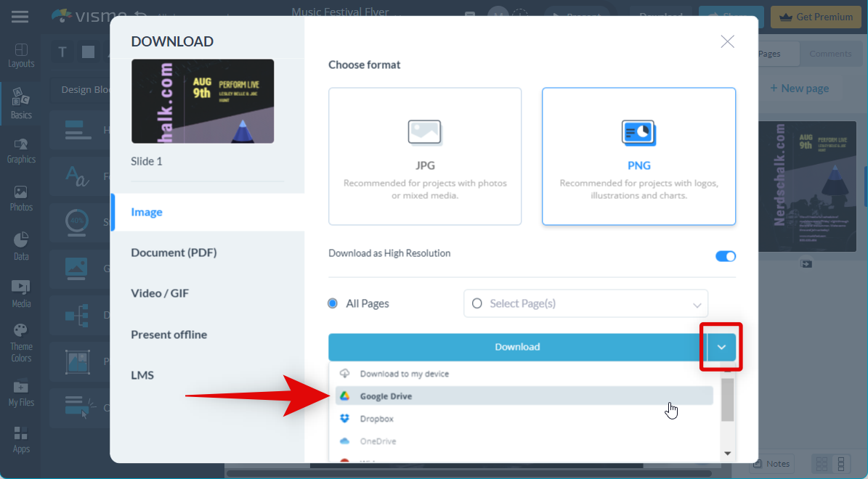The height and width of the screenshot is (479, 868).
Task: Click the grid view icon at bottom right
Action: click(822, 464)
